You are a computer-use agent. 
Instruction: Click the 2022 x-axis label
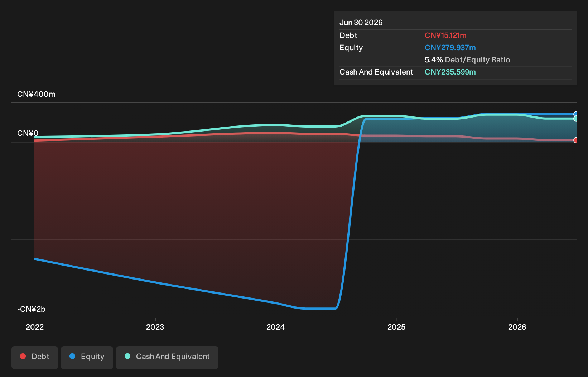35,327
